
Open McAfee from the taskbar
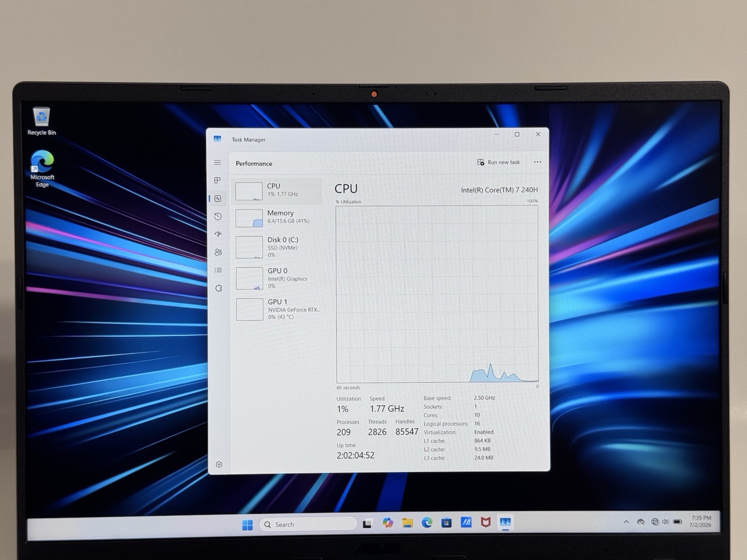[x=486, y=522]
